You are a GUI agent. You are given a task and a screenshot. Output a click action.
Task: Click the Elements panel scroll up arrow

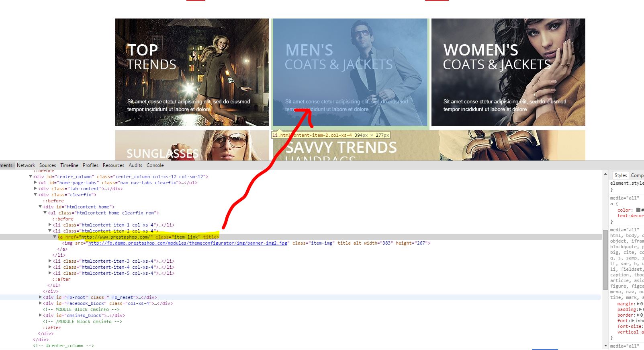tap(605, 174)
